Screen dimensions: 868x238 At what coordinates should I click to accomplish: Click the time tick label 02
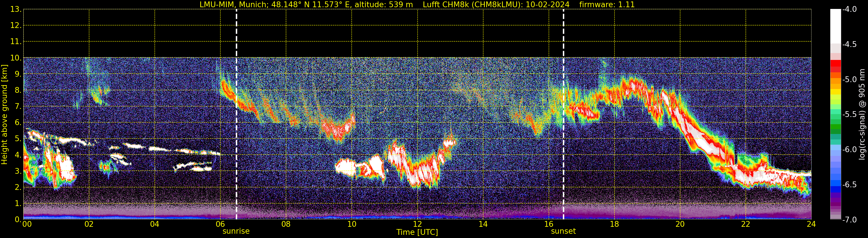(89, 224)
